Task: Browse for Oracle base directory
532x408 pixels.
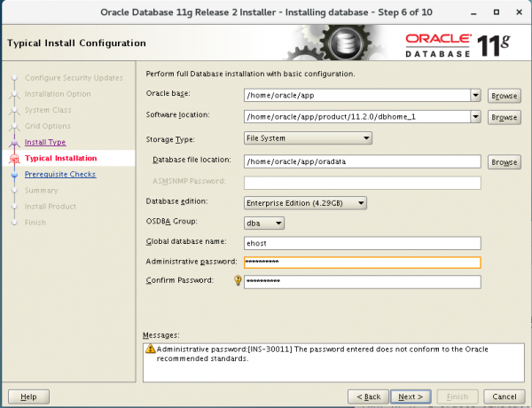Action: pyautogui.click(x=504, y=96)
